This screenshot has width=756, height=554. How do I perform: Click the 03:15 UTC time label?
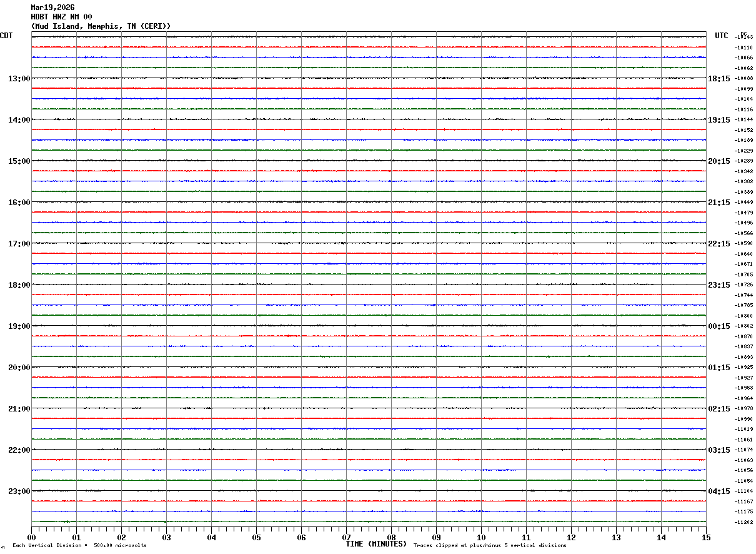(719, 450)
